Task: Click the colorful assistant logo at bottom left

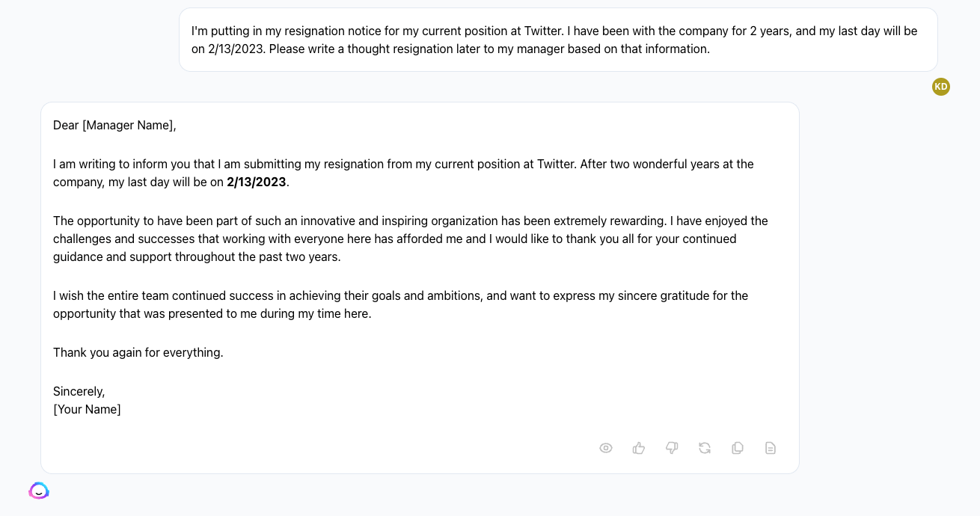Action: (x=39, y=491)
